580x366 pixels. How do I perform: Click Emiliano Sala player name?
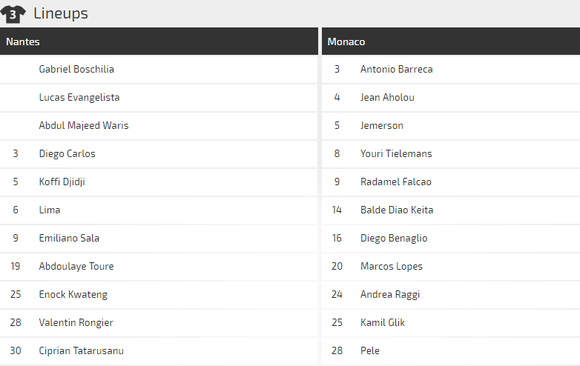[x=69, y=238]
